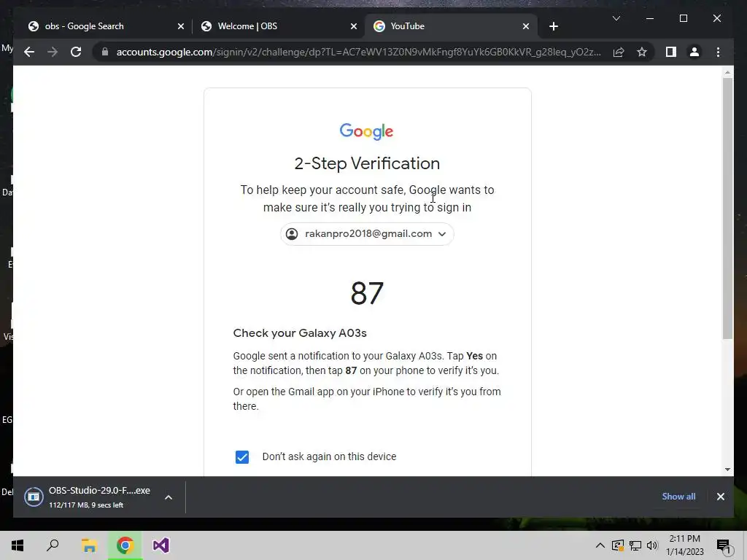This screenshot has width=747, height=560.
Task: Open the Chrome profile menu
Action: click(x=694, y=52)
